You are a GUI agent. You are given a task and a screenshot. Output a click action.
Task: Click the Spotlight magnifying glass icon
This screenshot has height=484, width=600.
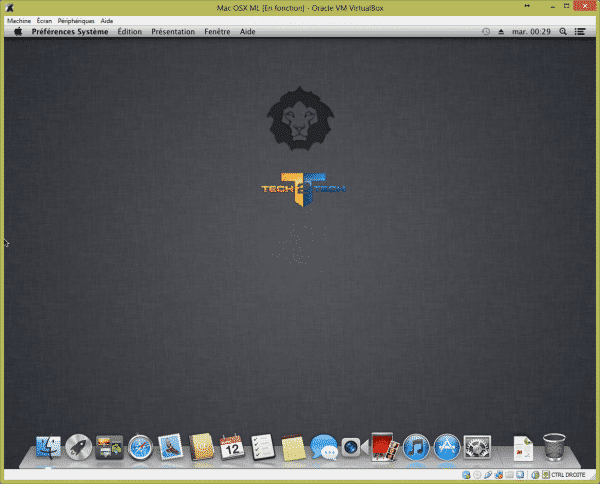coord(563,31)
